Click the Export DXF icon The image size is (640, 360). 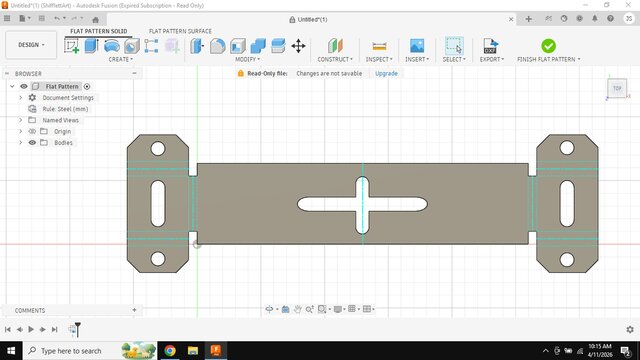point(490,46)
